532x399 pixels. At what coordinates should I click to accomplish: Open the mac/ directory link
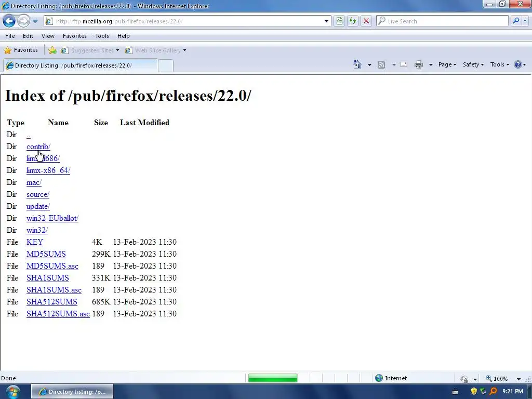click(34, 182)
